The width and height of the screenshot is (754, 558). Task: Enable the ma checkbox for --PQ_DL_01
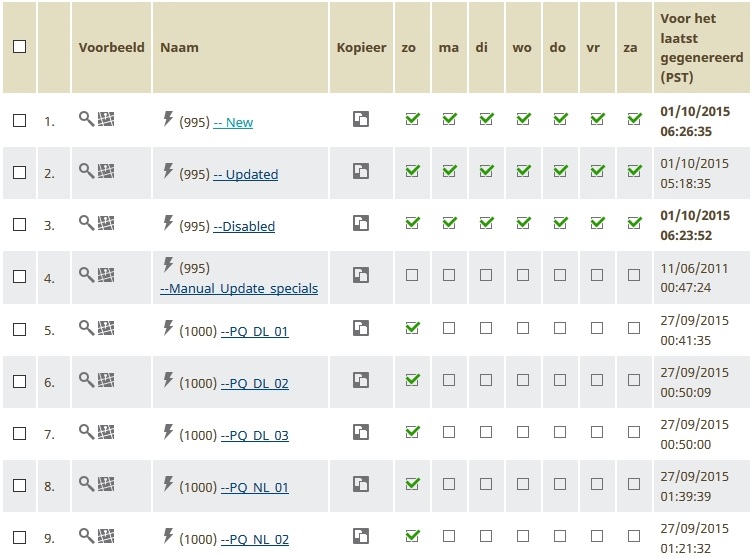pyautogui.click(x=449, y=328)
